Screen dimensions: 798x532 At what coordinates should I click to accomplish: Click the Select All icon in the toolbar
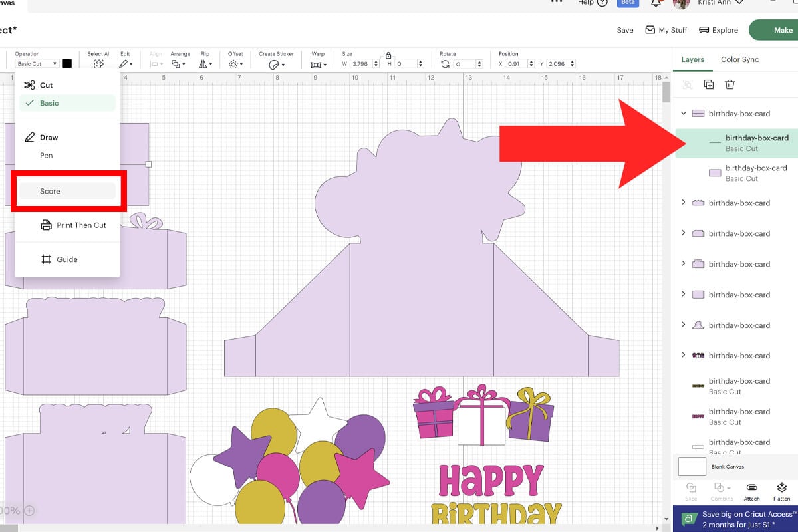click(x=98, y=63)
